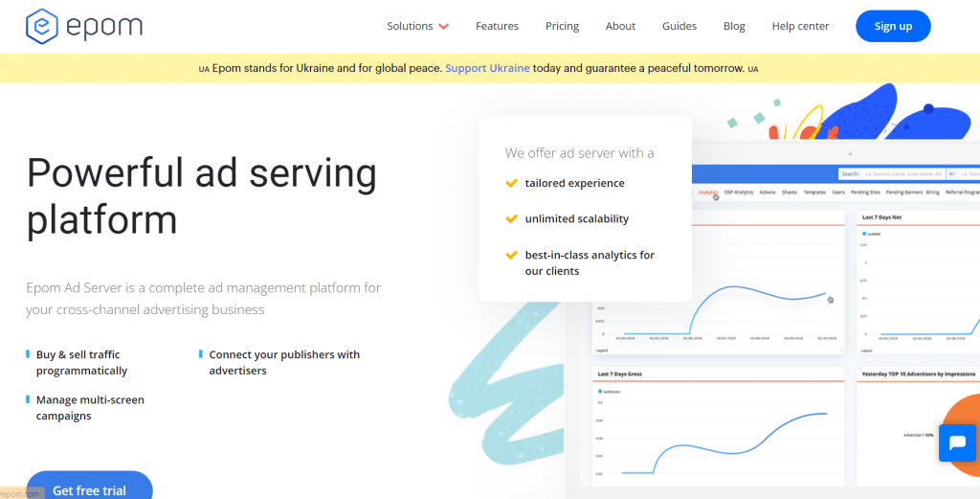
Task: Select the Billing tab in dashboard preview
Action: pos(932,193)
